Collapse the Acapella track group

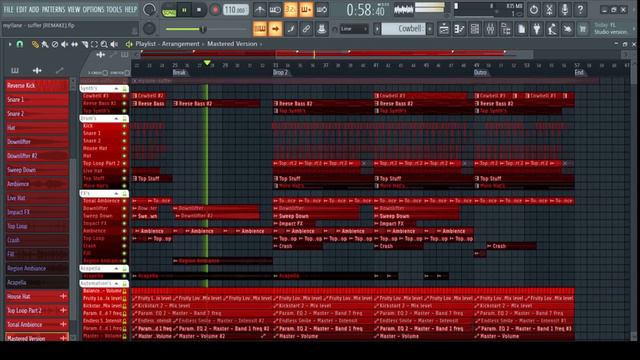point(116,269)
